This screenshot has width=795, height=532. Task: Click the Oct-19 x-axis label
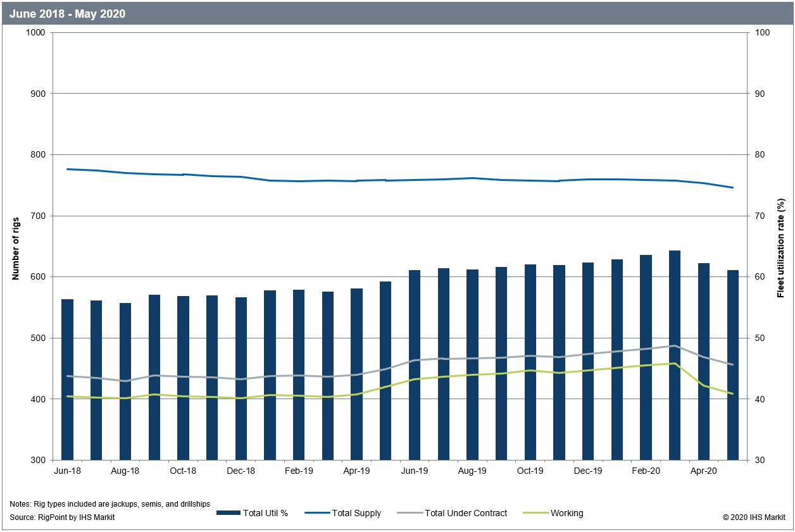click(530, 471)
